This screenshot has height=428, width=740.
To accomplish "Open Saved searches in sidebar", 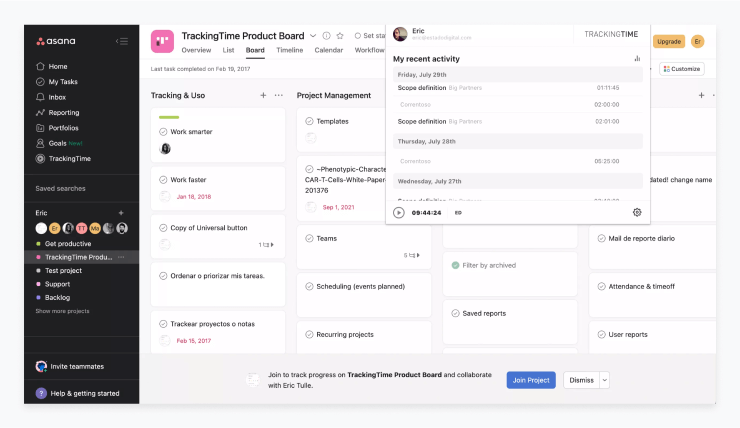I will coord(60,188).
